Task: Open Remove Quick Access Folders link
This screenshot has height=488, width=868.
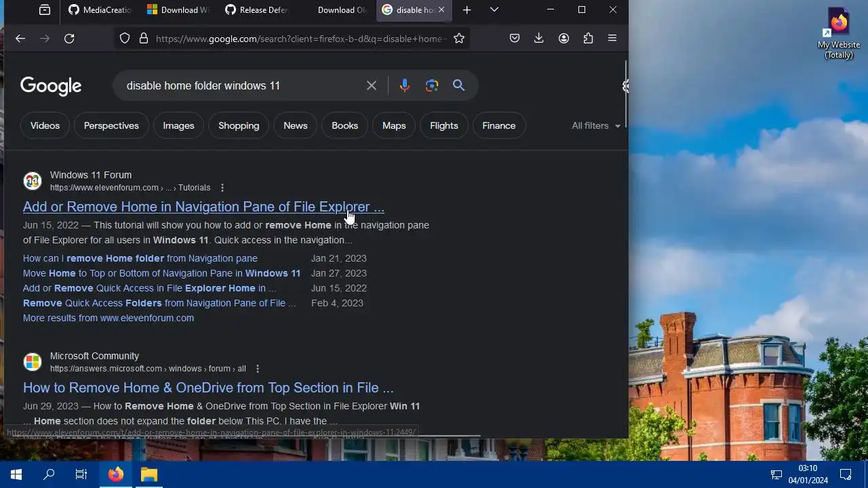Action: 159,303
